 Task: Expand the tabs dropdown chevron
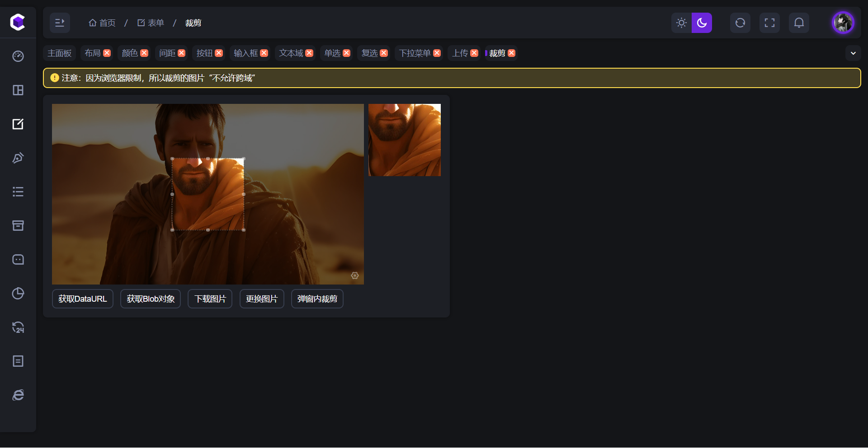853,53
